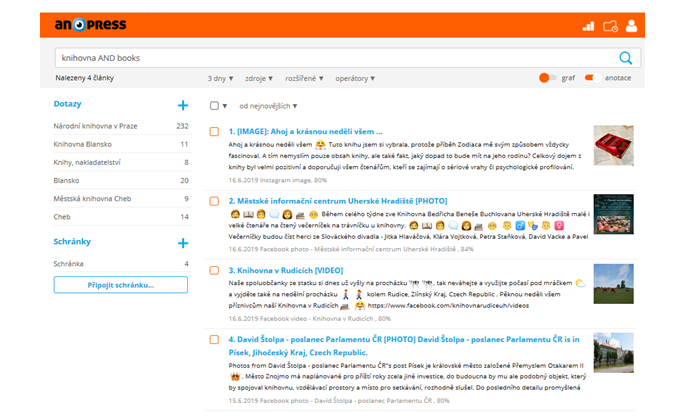Image resolution: width=700 pixels, height=416 pixels.
Task: Click the search query input field
Action: click(x=330, y=58)
